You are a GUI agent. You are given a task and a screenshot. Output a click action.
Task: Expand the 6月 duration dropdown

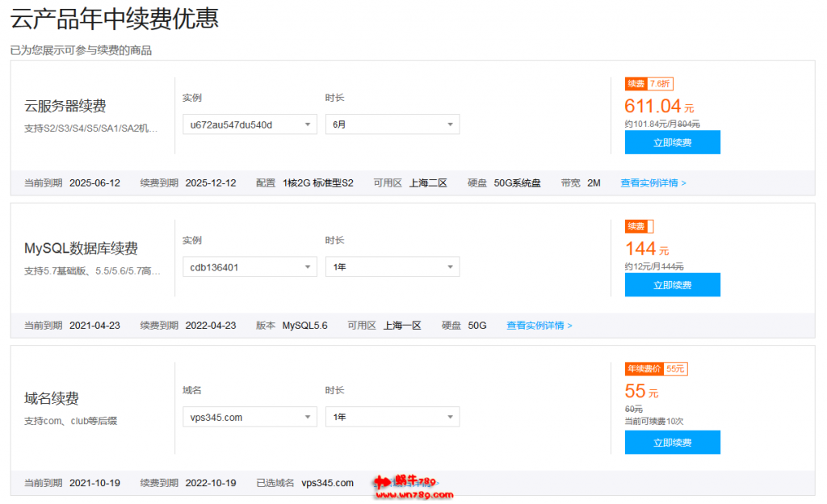[x=392, y=124]
